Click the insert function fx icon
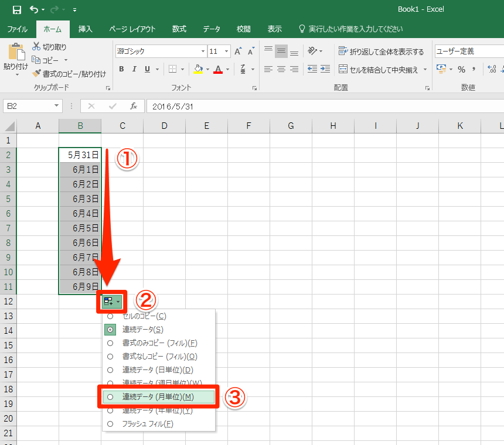The height and width of the screenshot is (445, 504). point(134,106)
